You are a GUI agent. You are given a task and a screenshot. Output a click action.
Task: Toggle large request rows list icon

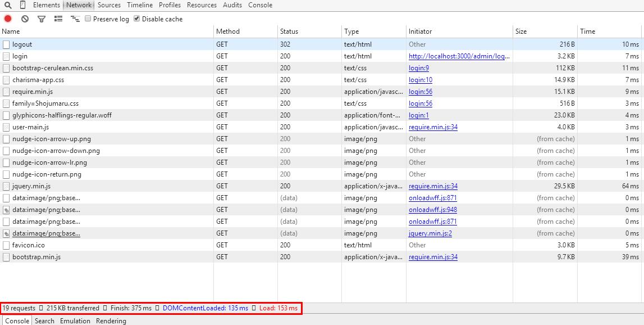pyautogui.click(x=58, y=19)
